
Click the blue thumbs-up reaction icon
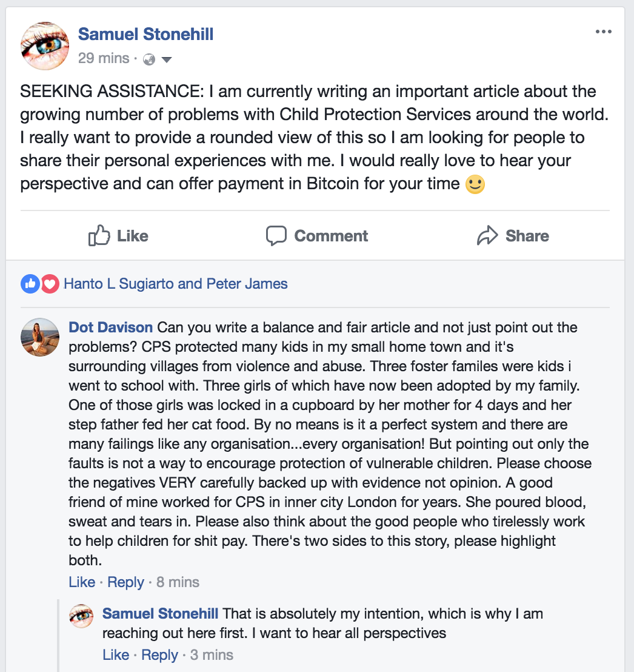point(30,283)
